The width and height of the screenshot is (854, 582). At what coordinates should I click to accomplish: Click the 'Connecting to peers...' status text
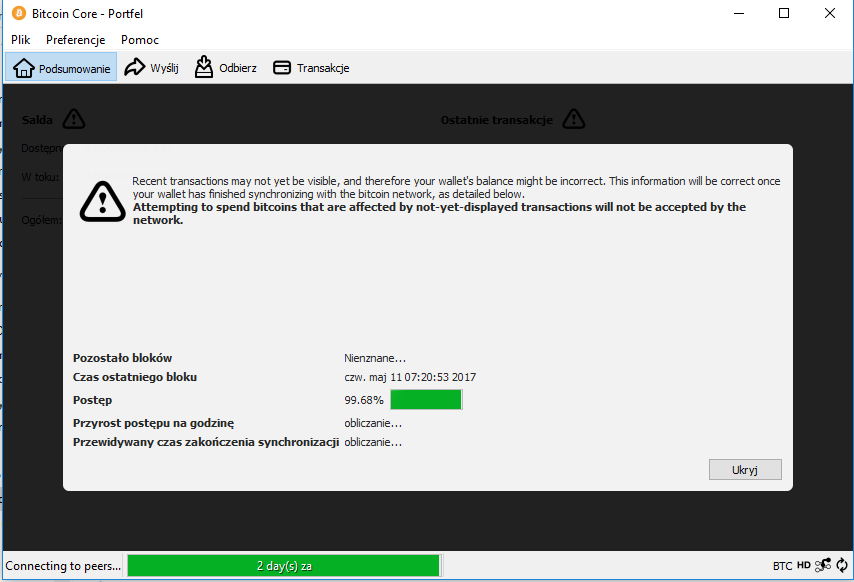click(x=63, y=566)
